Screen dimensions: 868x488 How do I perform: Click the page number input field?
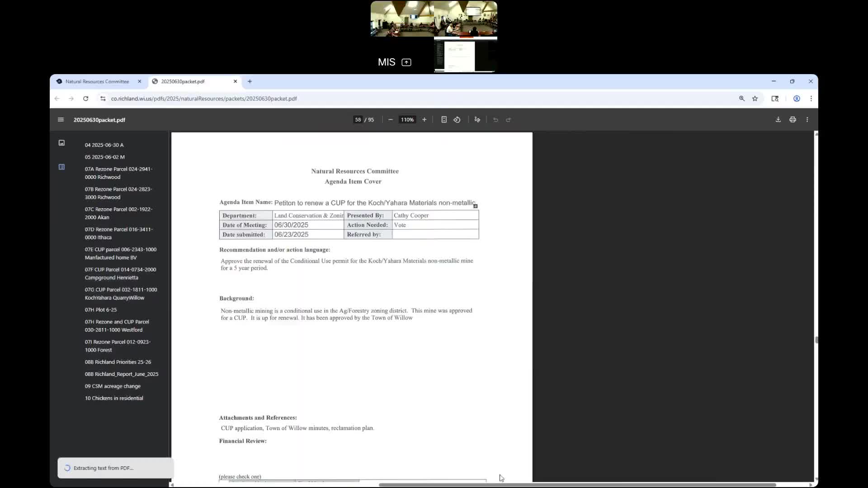[358, 120]
